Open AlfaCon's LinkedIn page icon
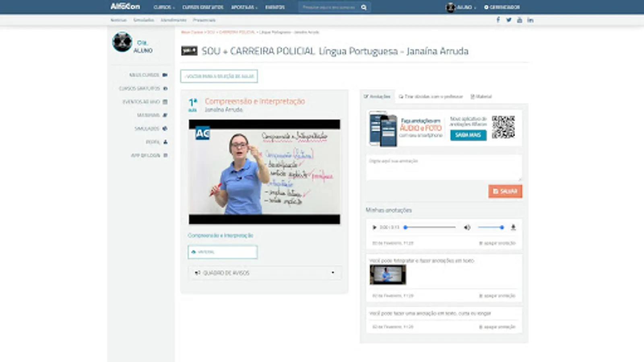This screenshot has width=644, height=362. (530, 20)
